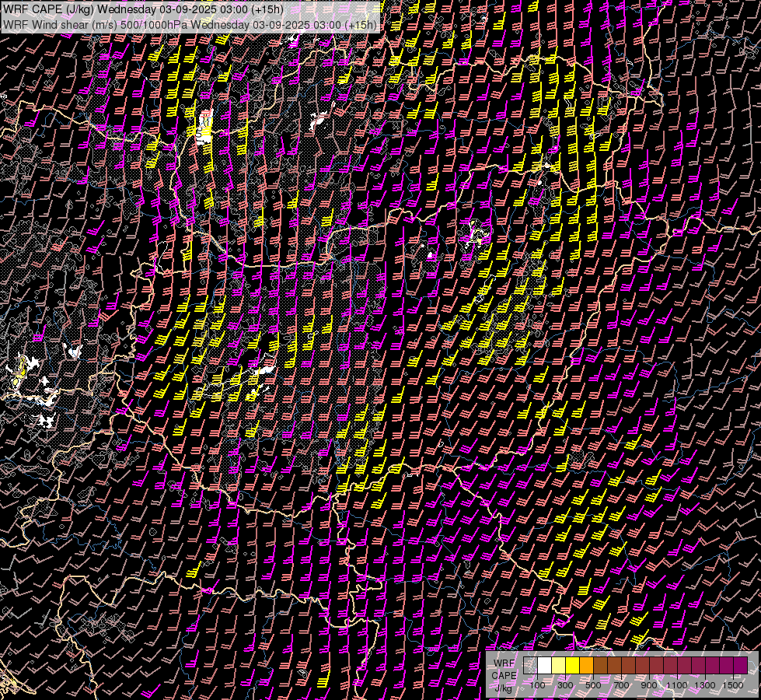
Task: Select the bright yellow CAPE legend swatch
Action: click(x=573, y=665)
